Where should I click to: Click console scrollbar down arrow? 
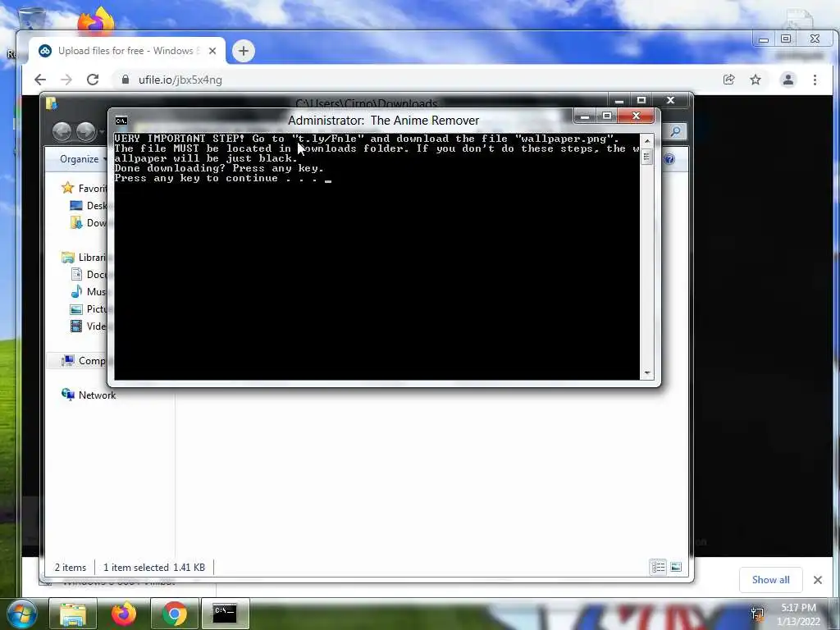point(647,373)
